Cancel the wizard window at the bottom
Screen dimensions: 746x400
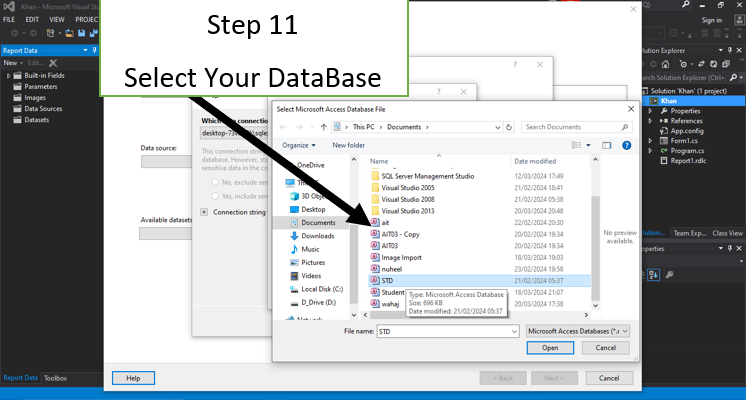(x=609, y=378)
